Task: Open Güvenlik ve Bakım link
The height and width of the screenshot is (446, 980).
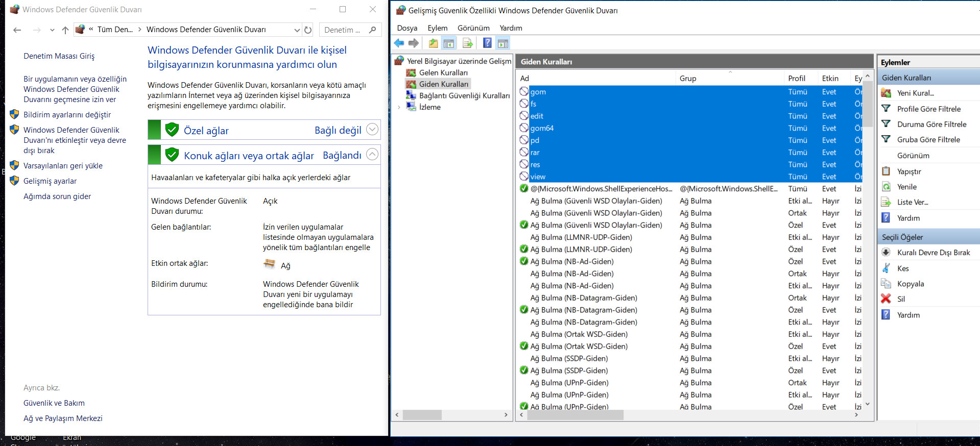Action: click(x=54, y=403)
